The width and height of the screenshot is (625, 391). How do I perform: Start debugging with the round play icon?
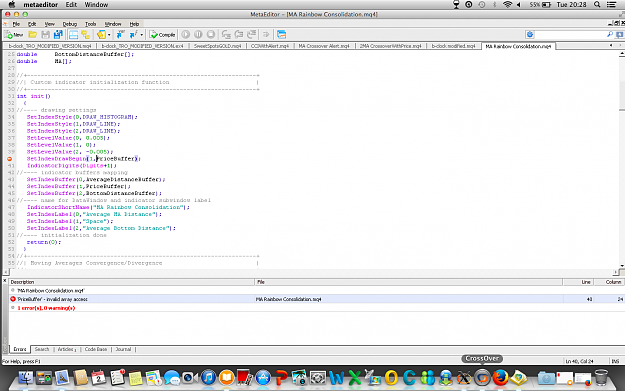click(x=186, y=35)
